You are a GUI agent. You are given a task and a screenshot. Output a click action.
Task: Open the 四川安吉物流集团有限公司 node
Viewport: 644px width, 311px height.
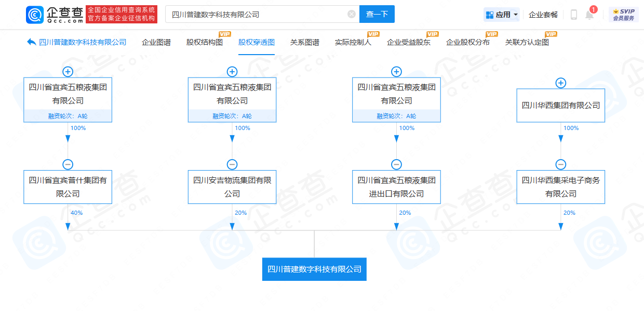[x=232, y=187]
